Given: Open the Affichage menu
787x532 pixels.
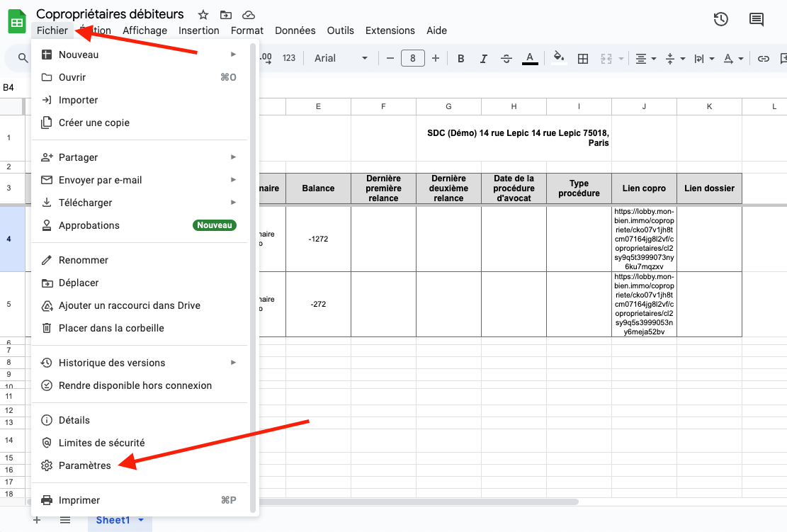Looking at the screenshot, I should pos(145,30).
